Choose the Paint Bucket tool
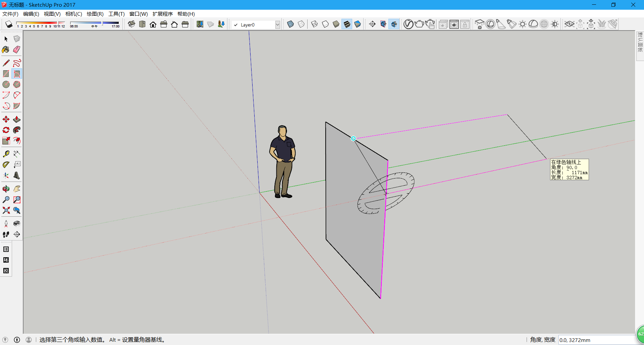 6,50
